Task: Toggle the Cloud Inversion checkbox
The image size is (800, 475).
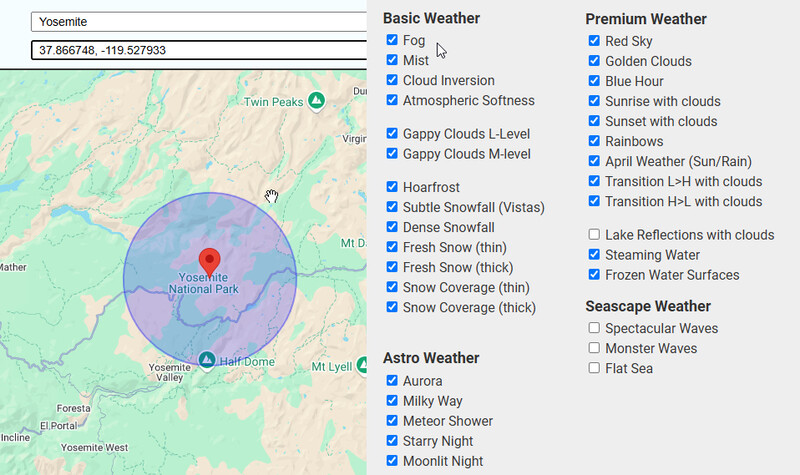Action: [x=392, y=80]
